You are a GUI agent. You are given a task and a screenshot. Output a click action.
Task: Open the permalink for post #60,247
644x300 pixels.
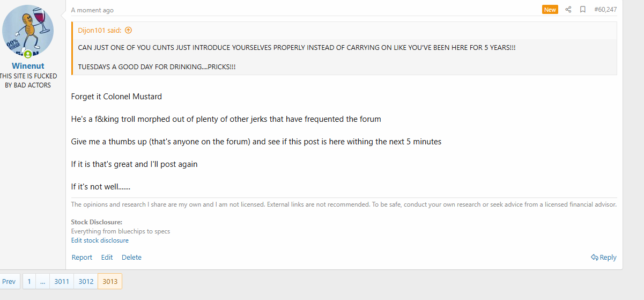pos(605,10)
